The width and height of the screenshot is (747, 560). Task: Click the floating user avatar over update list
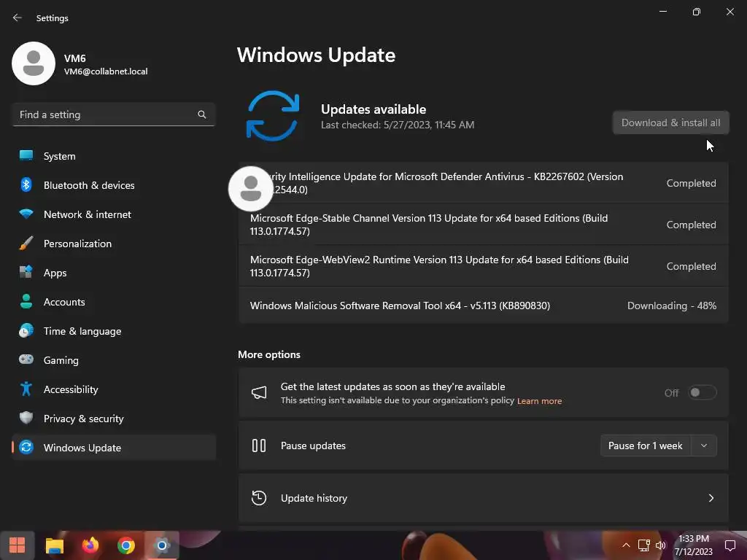pyautogui.click(x=251, y=189)
